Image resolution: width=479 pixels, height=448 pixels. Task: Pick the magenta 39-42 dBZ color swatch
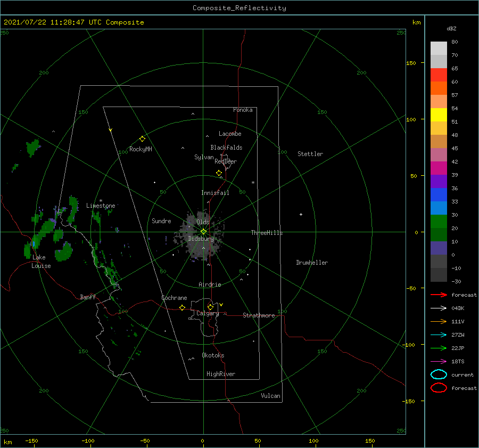tap(439, 168)
